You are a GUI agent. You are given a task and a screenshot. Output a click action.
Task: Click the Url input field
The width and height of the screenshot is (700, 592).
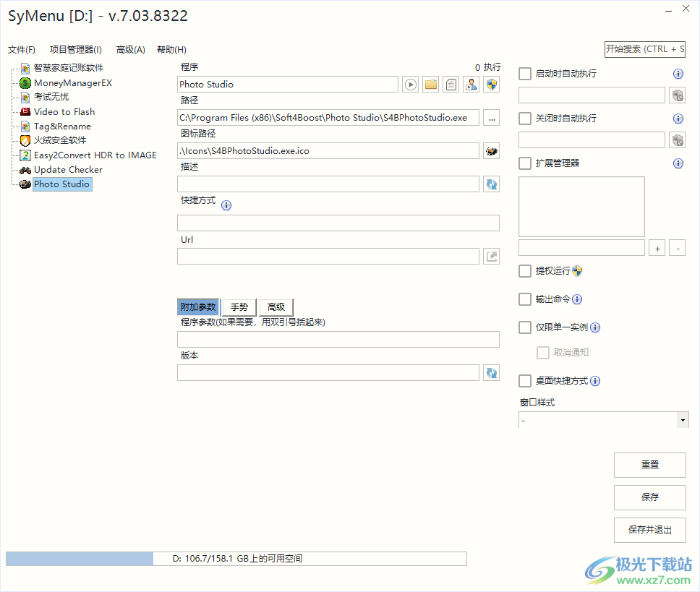pos(328,257)
